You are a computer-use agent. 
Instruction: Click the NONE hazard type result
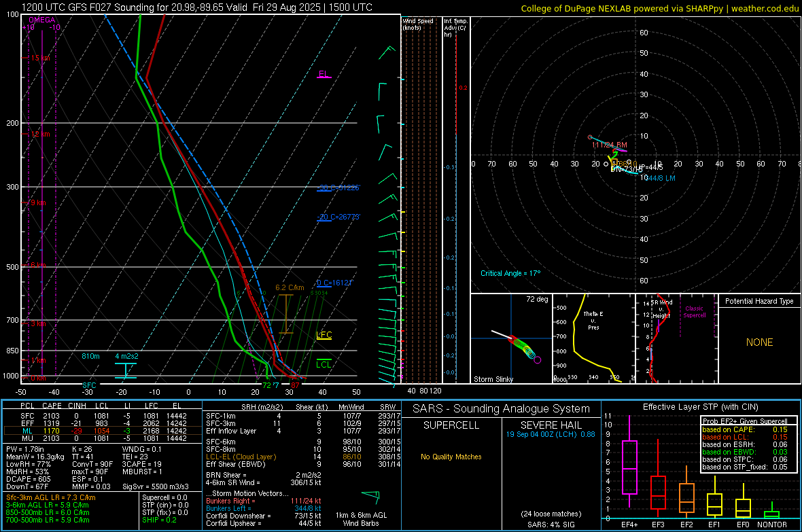pos(759,342)
